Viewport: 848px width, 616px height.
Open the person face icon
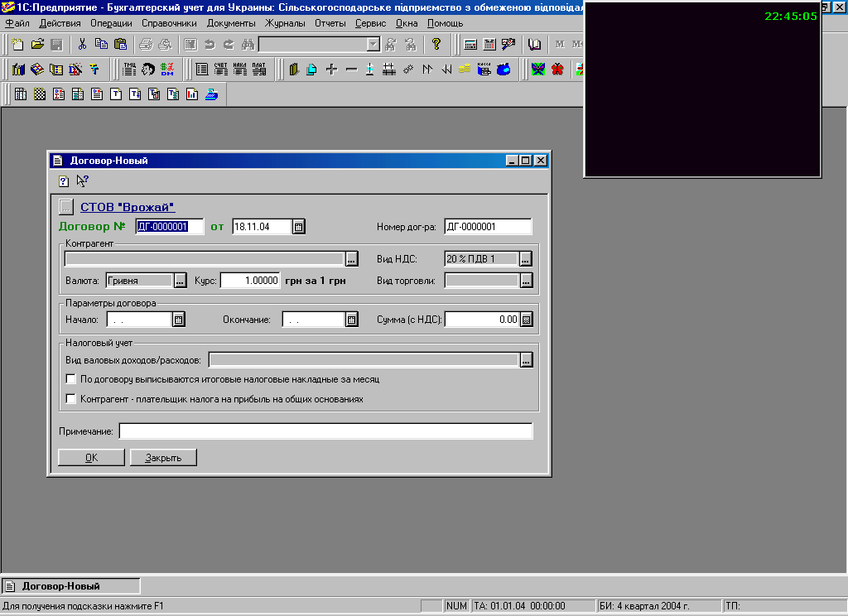148,70
